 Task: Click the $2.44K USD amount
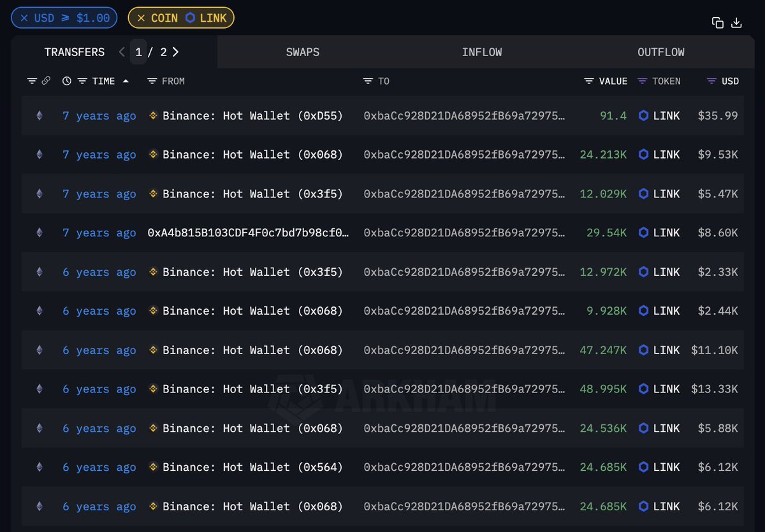718,311
